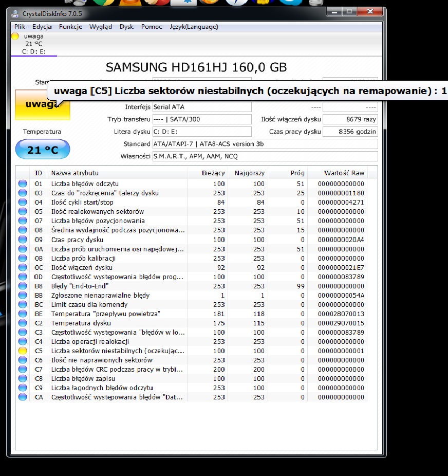This screenshot has height=476, width=448.
Task: Click the Bieżący column header
Action: click(x=208, y=173)
